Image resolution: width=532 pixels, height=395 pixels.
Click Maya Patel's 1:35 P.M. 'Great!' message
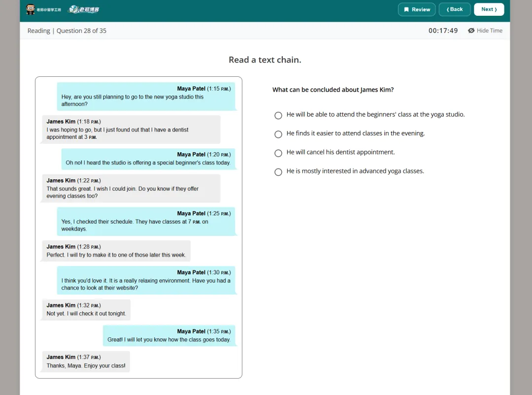point(169,335)
